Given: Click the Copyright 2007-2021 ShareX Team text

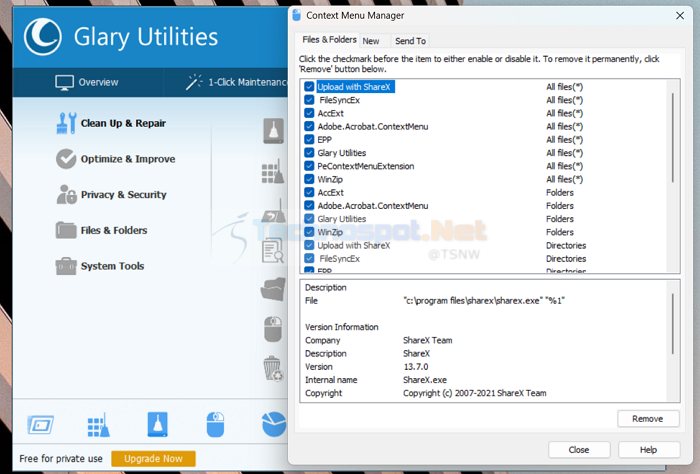Looking at the screenshot, I should tap(475, 393).
